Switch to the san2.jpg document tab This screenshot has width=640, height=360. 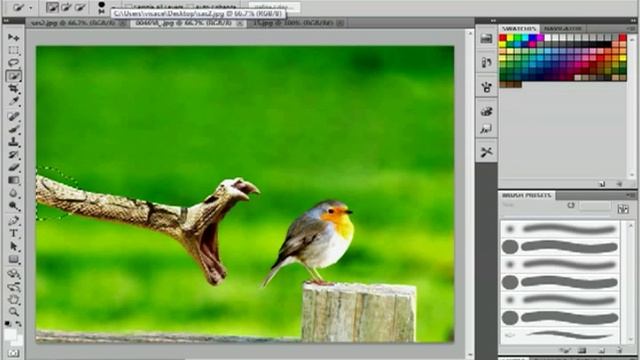point(74,23)
